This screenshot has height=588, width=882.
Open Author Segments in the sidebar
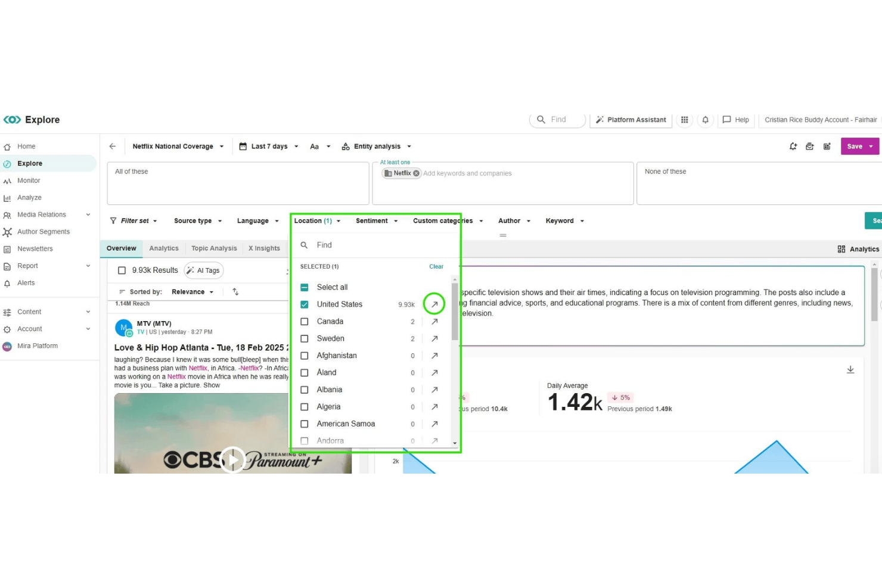click(x=43, y=232)
